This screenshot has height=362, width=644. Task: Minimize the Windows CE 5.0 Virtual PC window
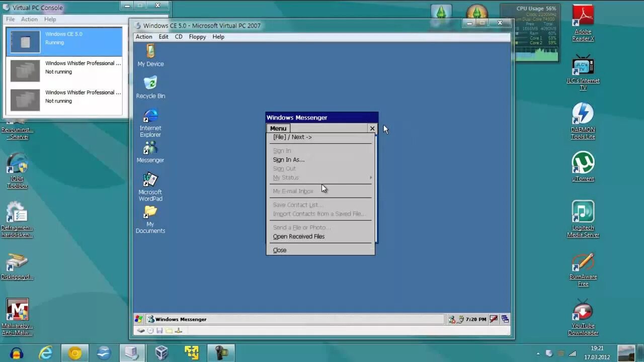[469, 23]
